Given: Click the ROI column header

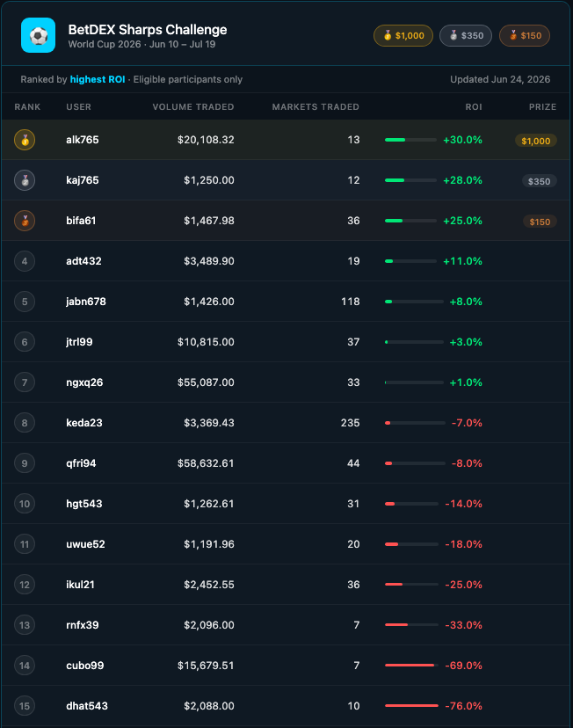Looking at the screenshot, I should (x=474, y=106).
